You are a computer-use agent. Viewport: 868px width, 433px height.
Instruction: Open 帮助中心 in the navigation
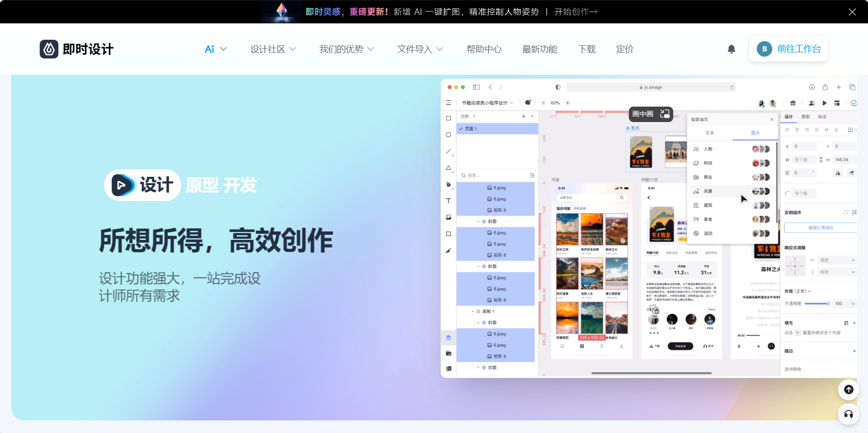point(484,49)
